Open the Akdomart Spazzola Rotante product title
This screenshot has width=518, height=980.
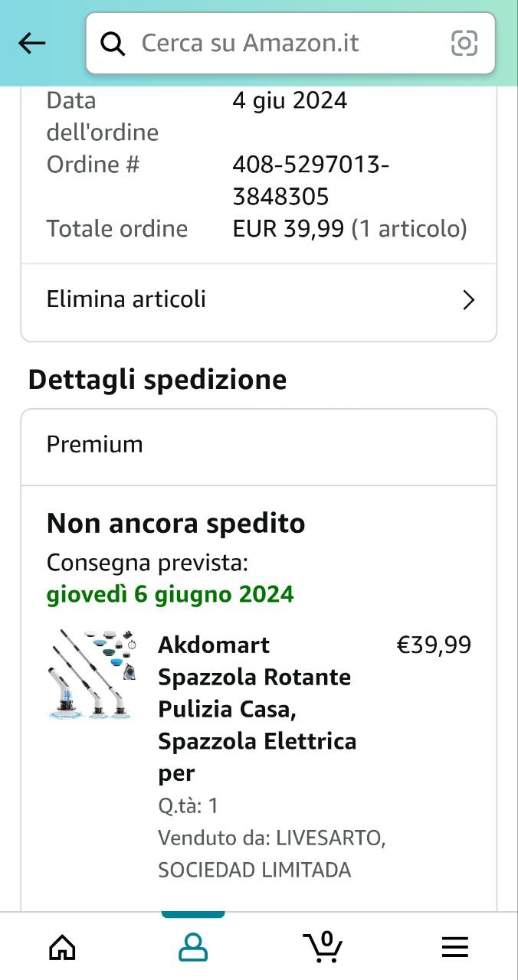[257, 708]
